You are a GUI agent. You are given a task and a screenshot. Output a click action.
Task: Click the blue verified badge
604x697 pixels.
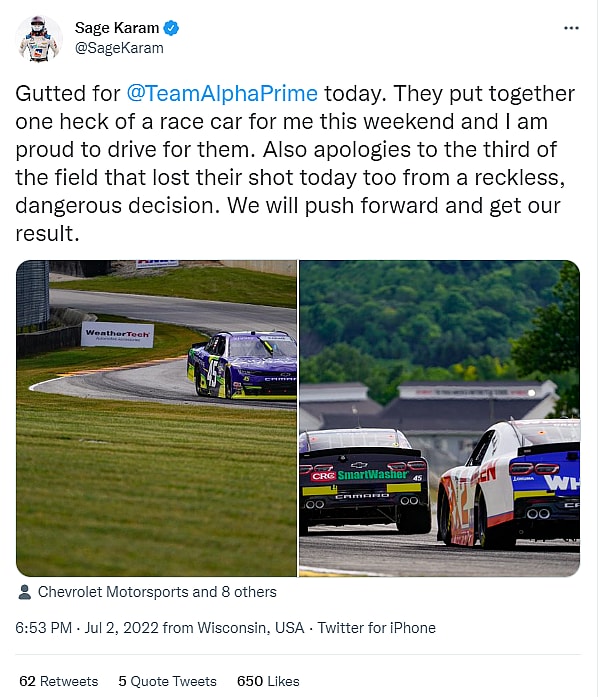click(171, 28)
